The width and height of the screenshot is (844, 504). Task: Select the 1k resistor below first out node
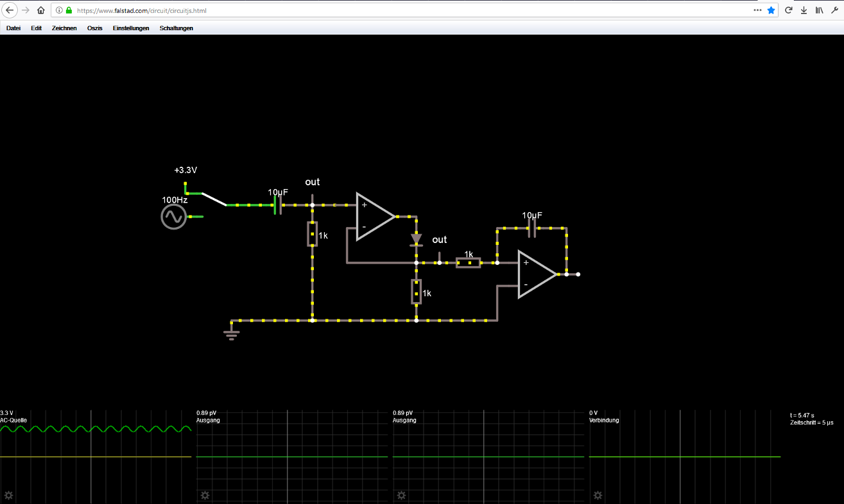pyautogui.click(x=313, y=234)
